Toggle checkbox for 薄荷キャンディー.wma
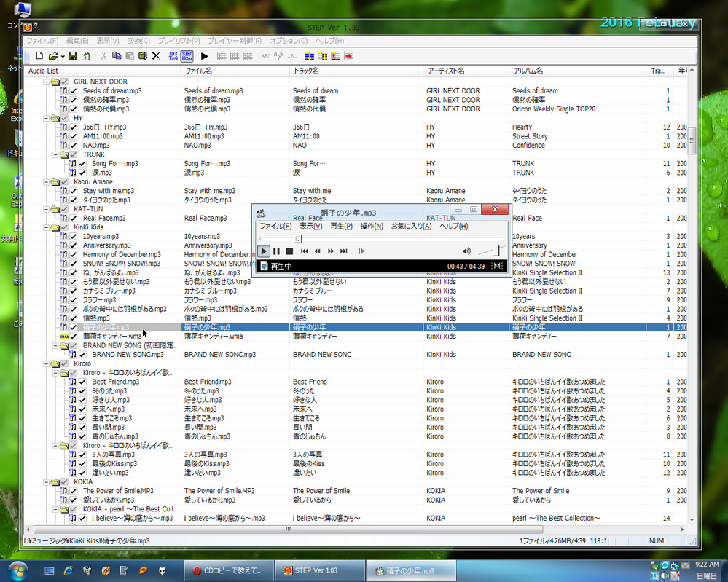 (74, 337)
